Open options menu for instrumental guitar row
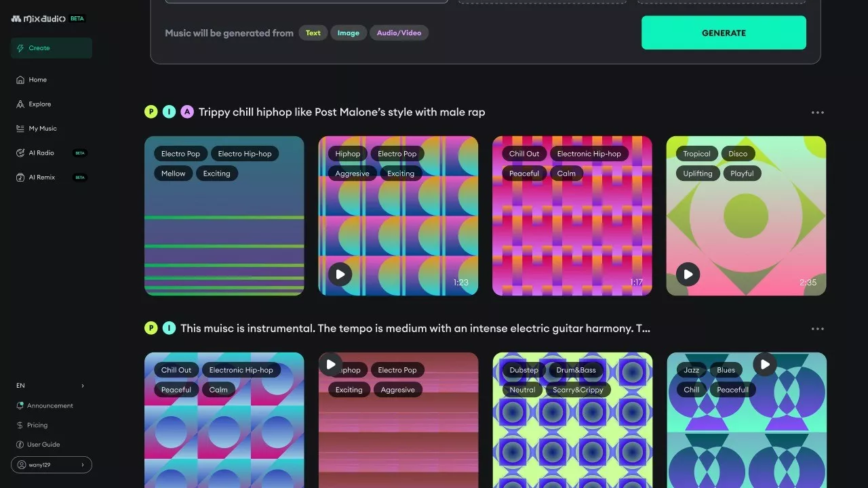This screenshot has width=868, height=488. (817, 329)
